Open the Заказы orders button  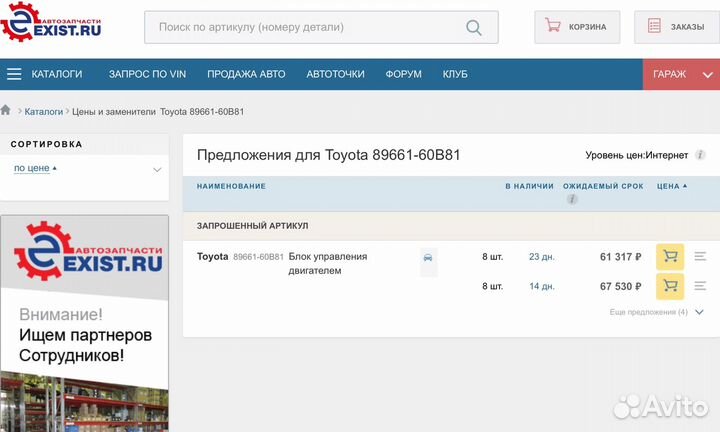tap(677, 27)
